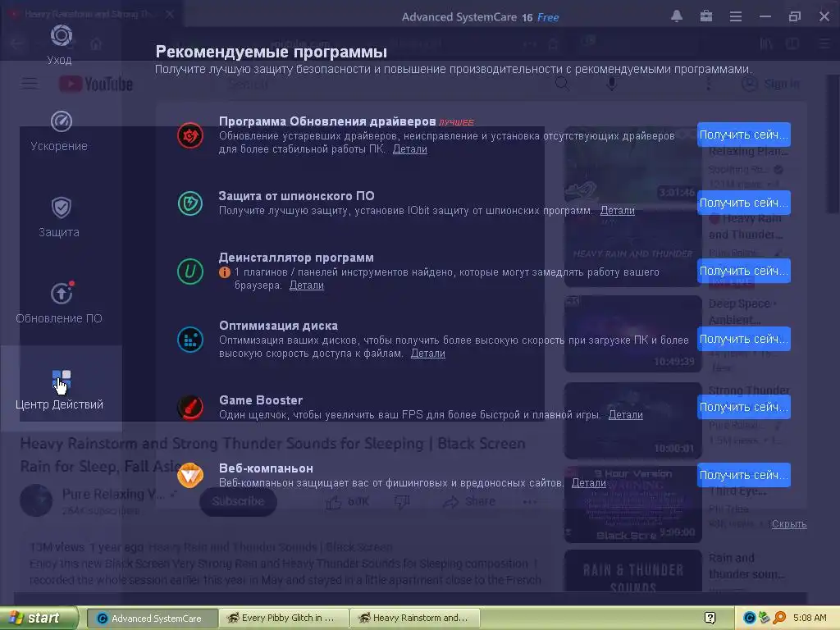840x630 pixels.
Task: Click the Защита от шпионского ПО title
Action: tap(297, 196)
